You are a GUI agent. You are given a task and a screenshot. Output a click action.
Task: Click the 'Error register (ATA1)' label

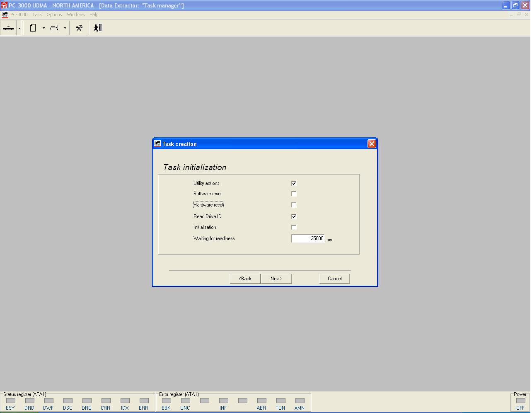tap(179, 394)
